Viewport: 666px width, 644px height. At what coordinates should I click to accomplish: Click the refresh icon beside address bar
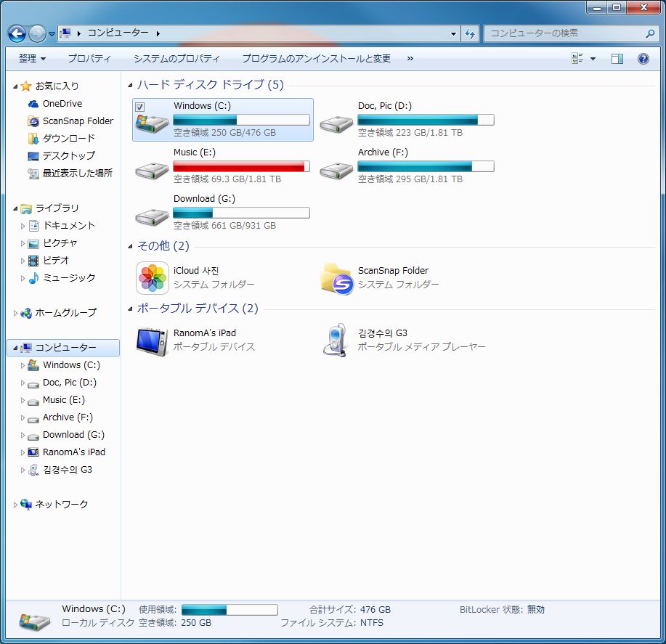coord(470,33)
